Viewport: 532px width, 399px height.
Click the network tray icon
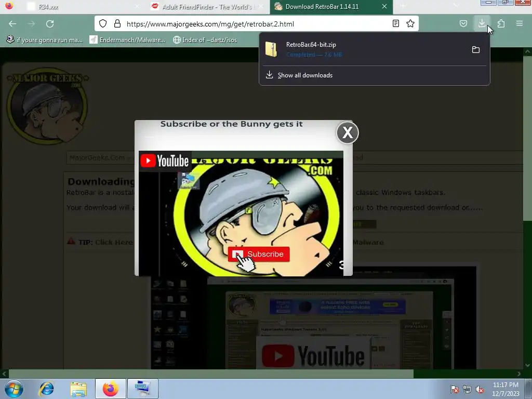tap(467, 389)
